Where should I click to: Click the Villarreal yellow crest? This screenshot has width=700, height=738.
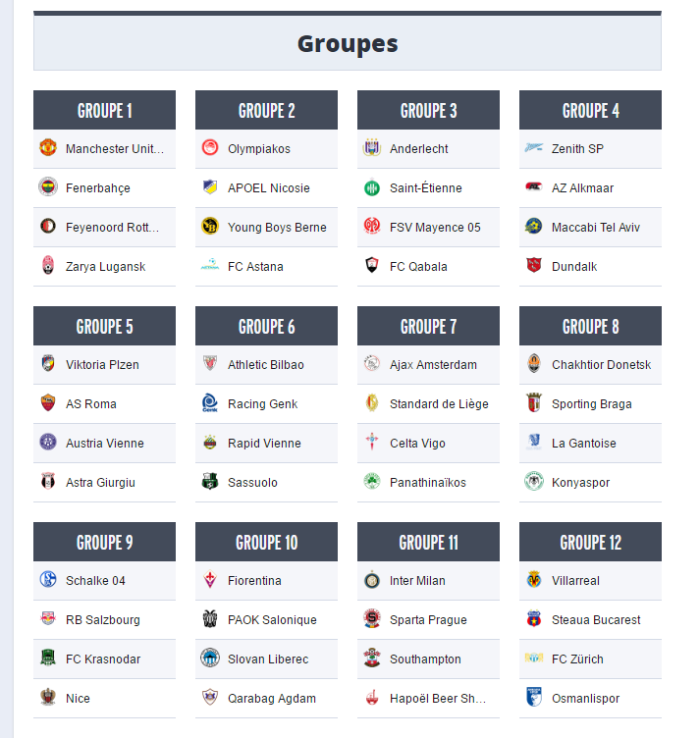[x=534, y=579]
